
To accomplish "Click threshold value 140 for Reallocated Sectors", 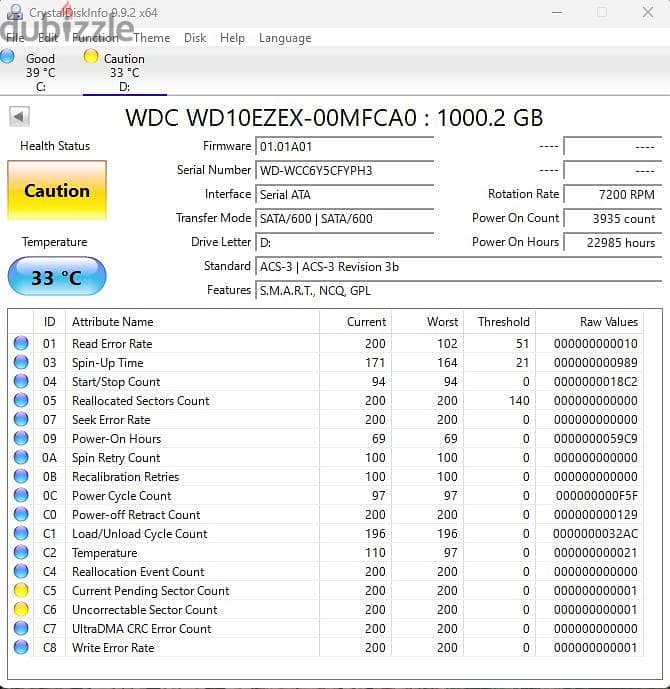I will [519, 401].
